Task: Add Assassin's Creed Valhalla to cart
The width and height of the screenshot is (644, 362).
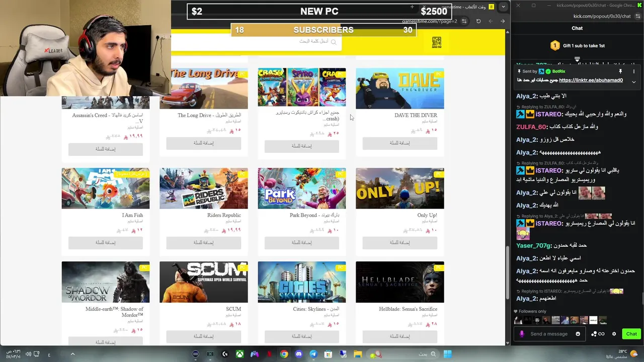Action: click(x=105, y=149)
